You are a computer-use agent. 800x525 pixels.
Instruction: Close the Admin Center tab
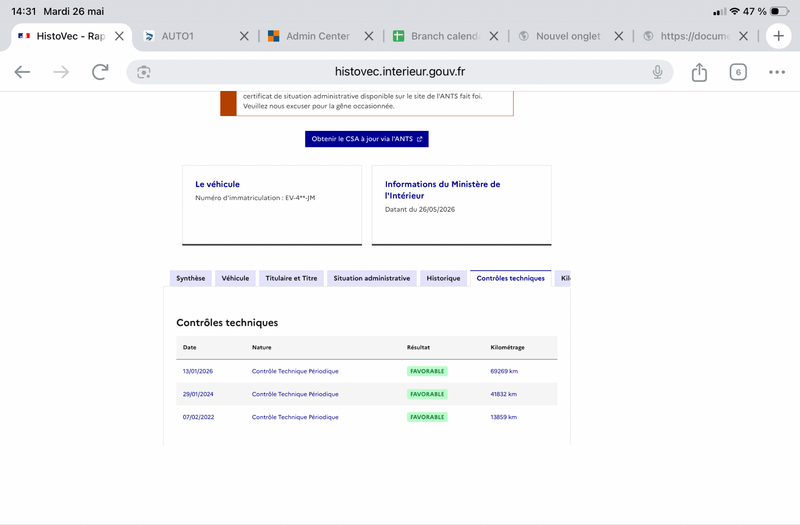click(369, 36)
